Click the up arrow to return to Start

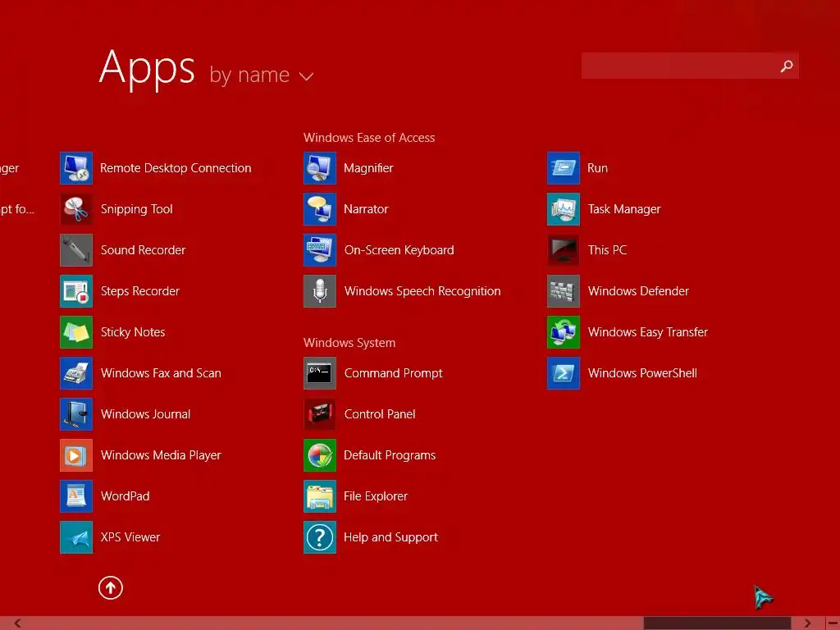[111, 587]
